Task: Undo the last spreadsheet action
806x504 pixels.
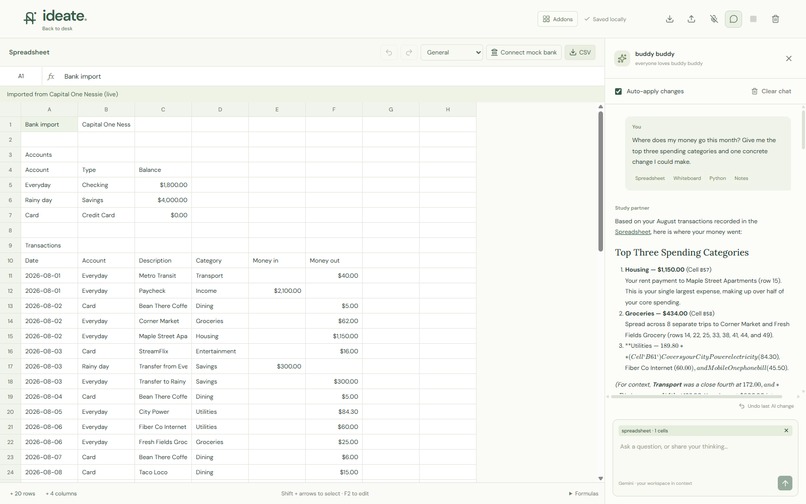Action: (x=389, y=52)
